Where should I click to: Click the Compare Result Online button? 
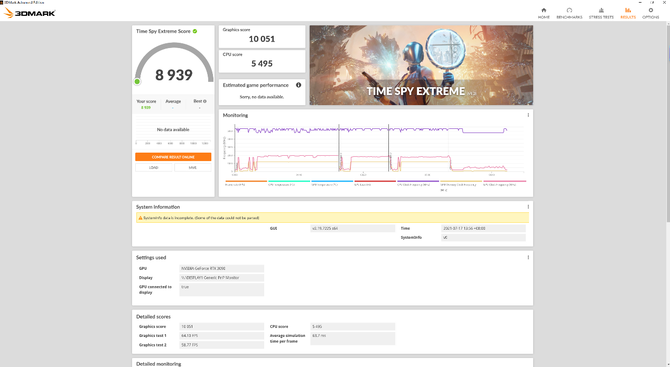click(173, 157)
